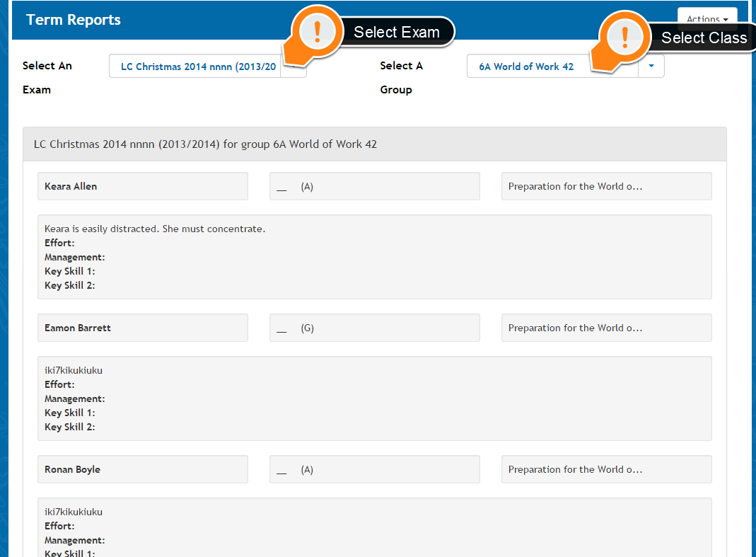Click 'Management:' label in Keara Allen's comment
The height and width of the screenshot is (557, 756).
click(x=75, y=257)
